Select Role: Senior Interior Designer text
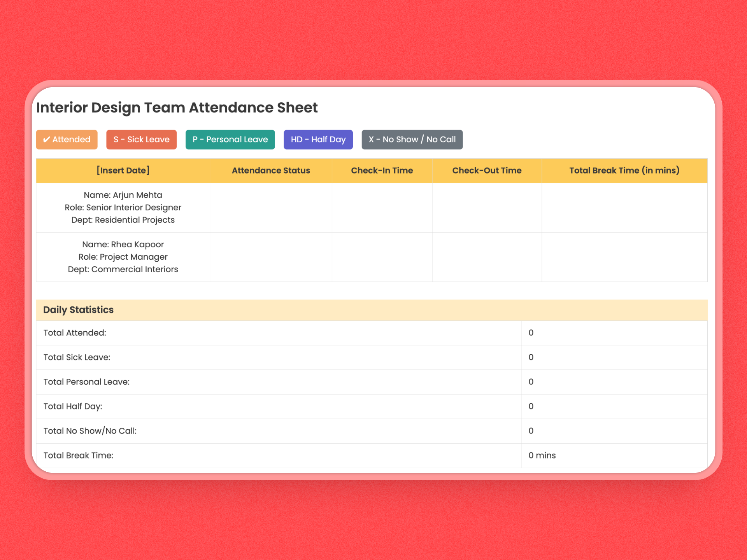This screenshot has height=560, width=747. click(x=123, y=208)
